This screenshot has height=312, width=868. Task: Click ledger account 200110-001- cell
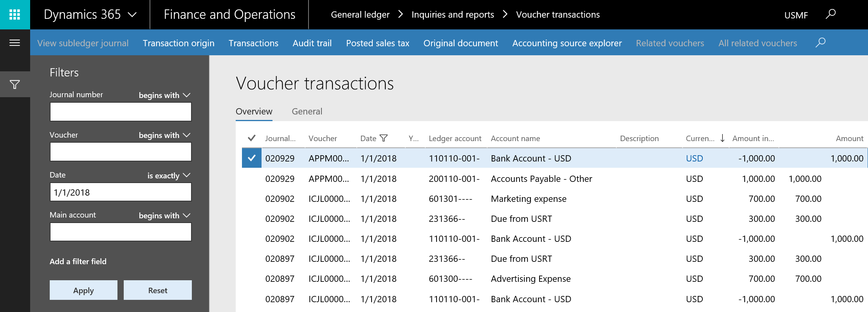point(454,178)
